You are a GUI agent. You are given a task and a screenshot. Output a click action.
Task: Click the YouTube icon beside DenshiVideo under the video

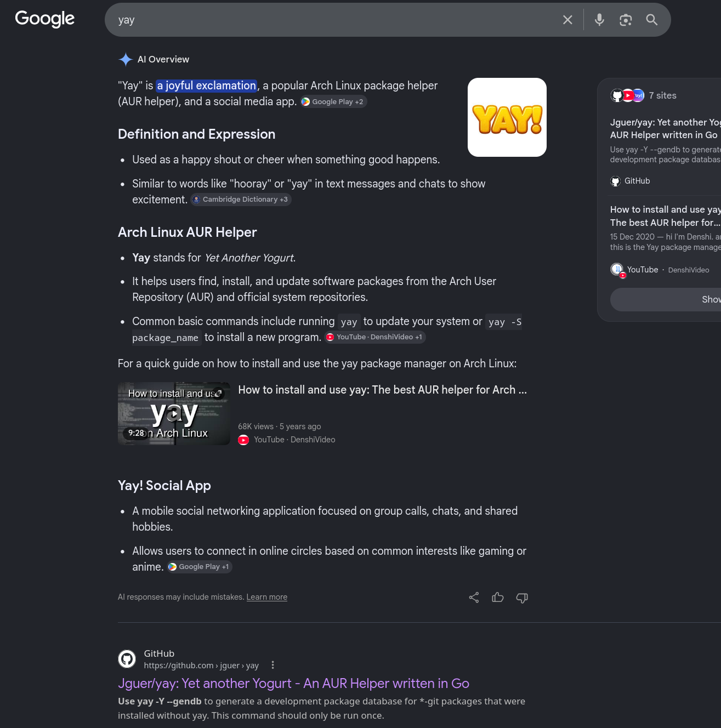(243, 440)
